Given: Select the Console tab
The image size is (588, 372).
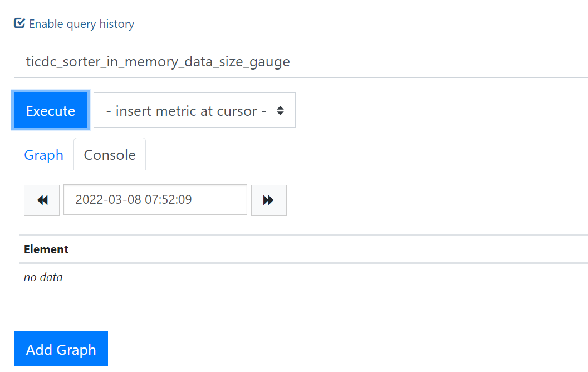Looking at the screenshot, I should coord(110,155).
